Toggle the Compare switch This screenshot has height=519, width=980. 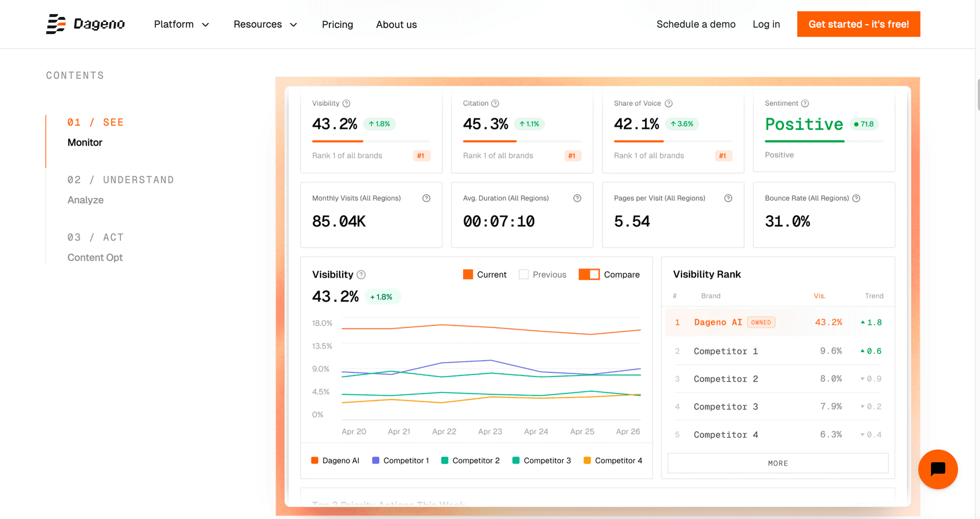point(589,274)
